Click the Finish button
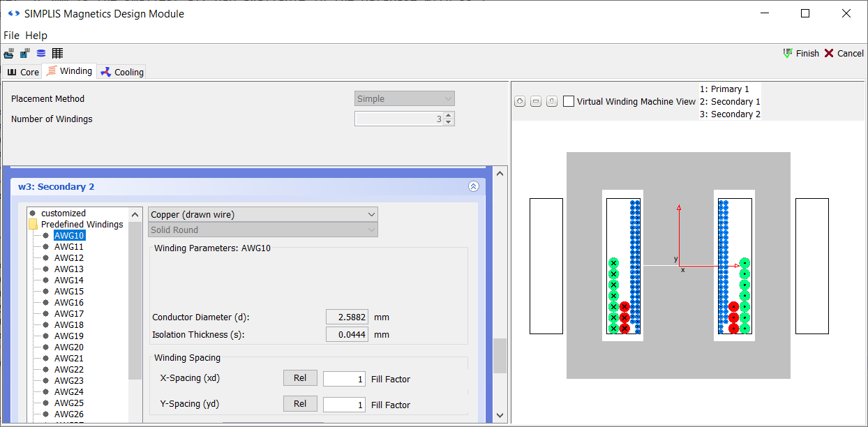The image size is (868, 427). pos(801,54)
